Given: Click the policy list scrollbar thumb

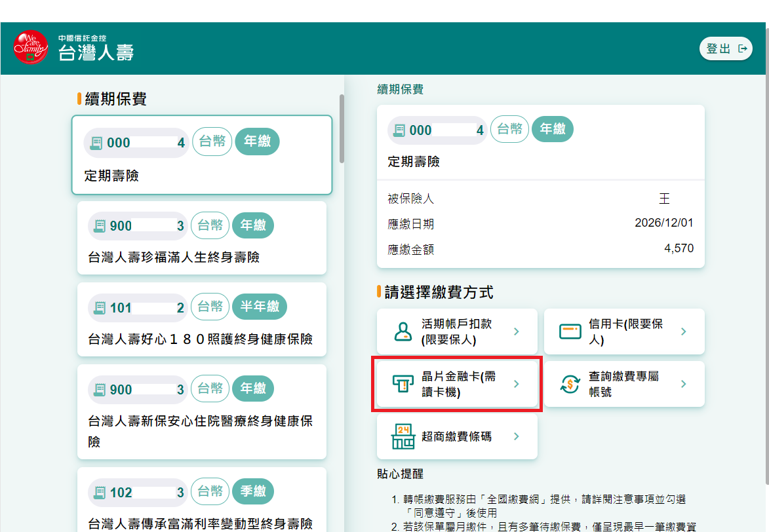Looking at the screenshot, I should 342,128.
